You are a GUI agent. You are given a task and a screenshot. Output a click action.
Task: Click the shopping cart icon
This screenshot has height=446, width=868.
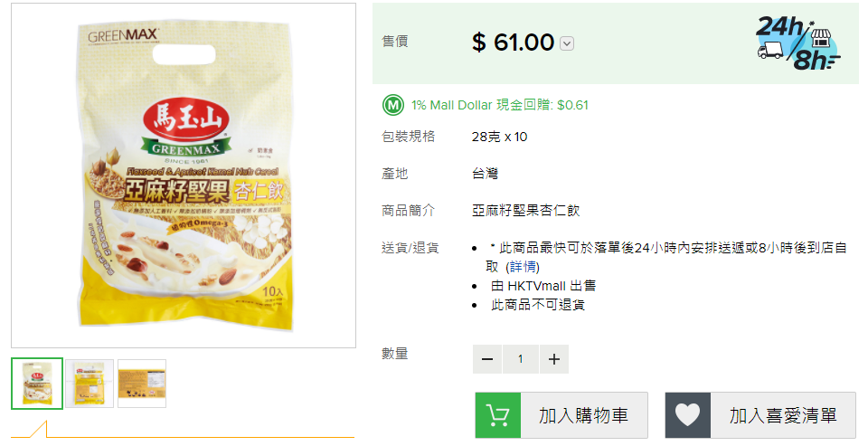point(497,415)
